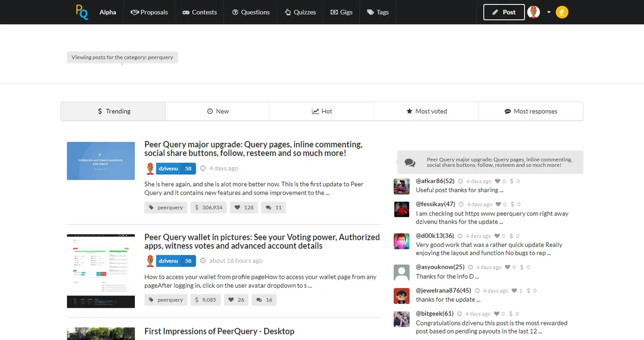
Task: Switch to the Most responses tab
Action: (x=531, y=111)
